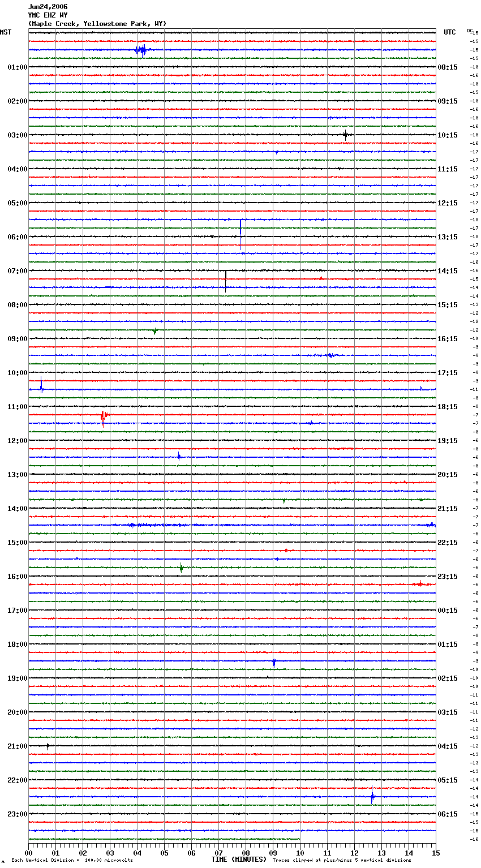Click the 02:15 UTC time label
This screenshot has height=868, width=481.
tap(448, 678)
